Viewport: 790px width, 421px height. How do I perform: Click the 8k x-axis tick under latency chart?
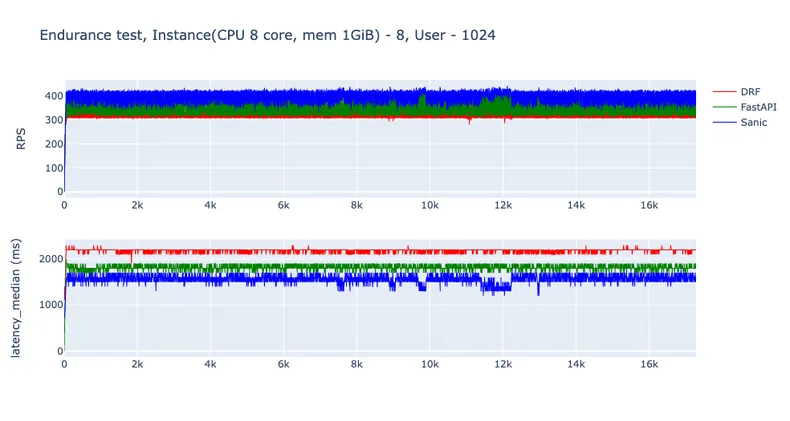[356, 364]
